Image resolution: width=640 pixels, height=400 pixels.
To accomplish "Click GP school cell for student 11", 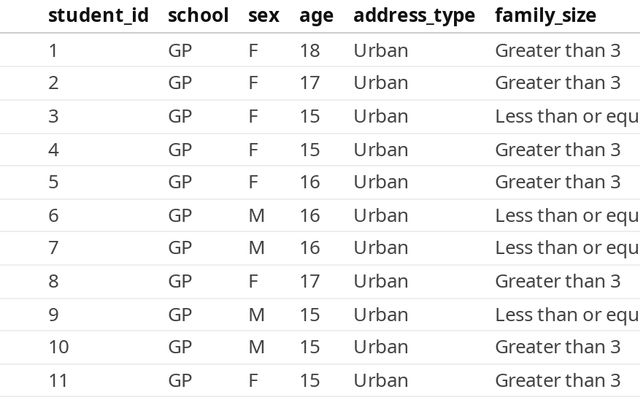I will (x=180, y=381).
